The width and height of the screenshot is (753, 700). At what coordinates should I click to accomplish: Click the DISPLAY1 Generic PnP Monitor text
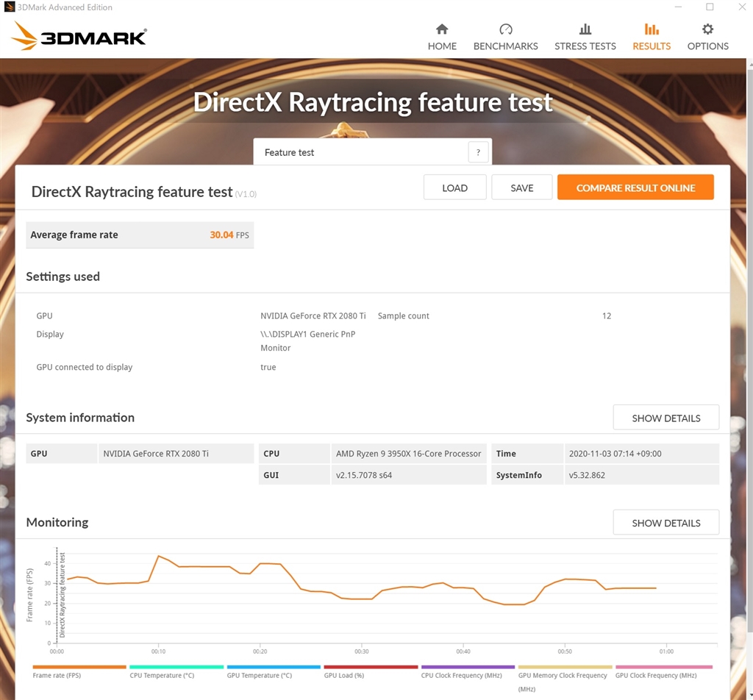308,341
